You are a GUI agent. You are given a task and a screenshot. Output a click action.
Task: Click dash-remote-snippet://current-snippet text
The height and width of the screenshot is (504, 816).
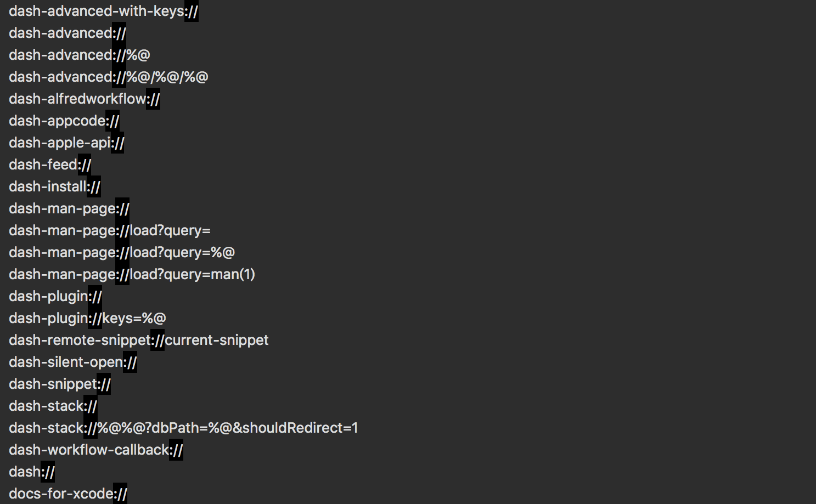pyautogui.click(x=139, y=340)
